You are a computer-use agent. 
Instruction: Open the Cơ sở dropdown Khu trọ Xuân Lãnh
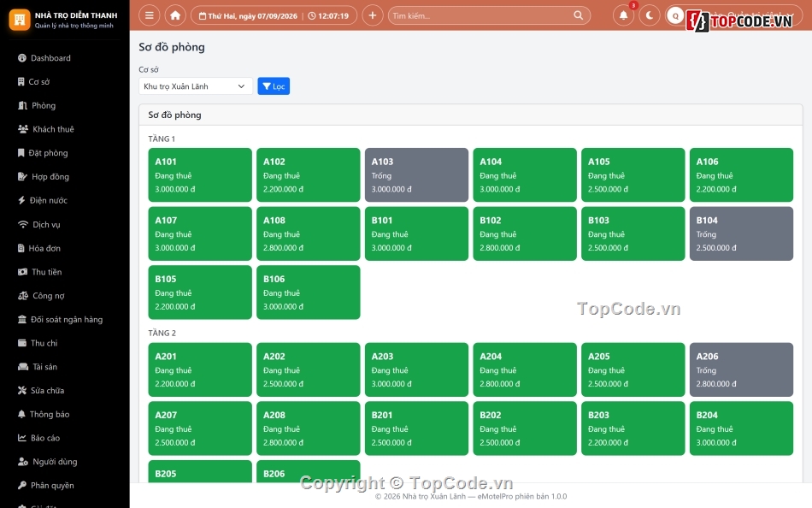(195, 86)
